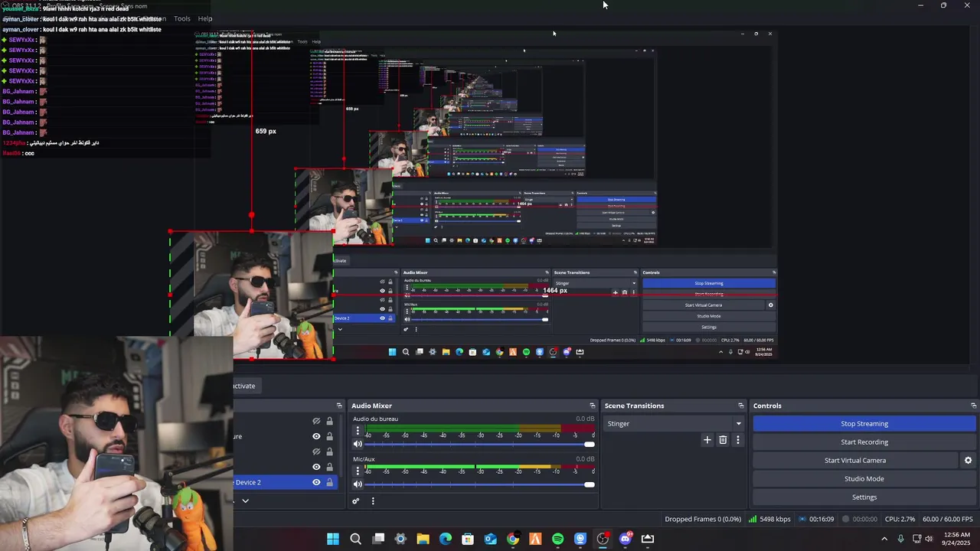
Task: Adjust Mic/Aux volume slider
Action: click(479, 484)
